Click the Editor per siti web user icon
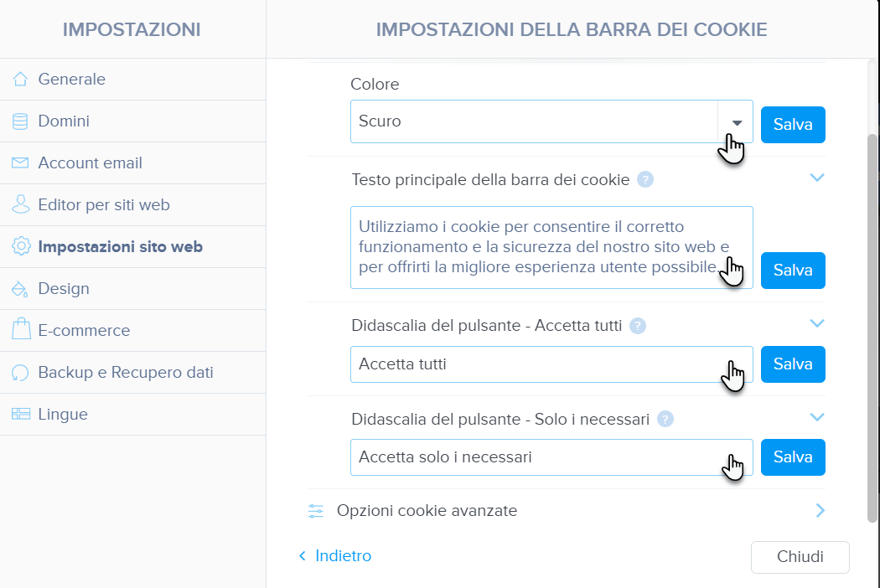880x588 pixels. [x=21, y=204]
